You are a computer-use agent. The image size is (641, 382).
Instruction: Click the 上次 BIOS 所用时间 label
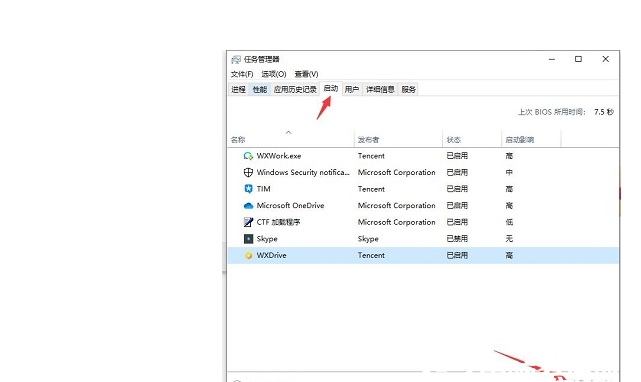(x=552, y=112)
